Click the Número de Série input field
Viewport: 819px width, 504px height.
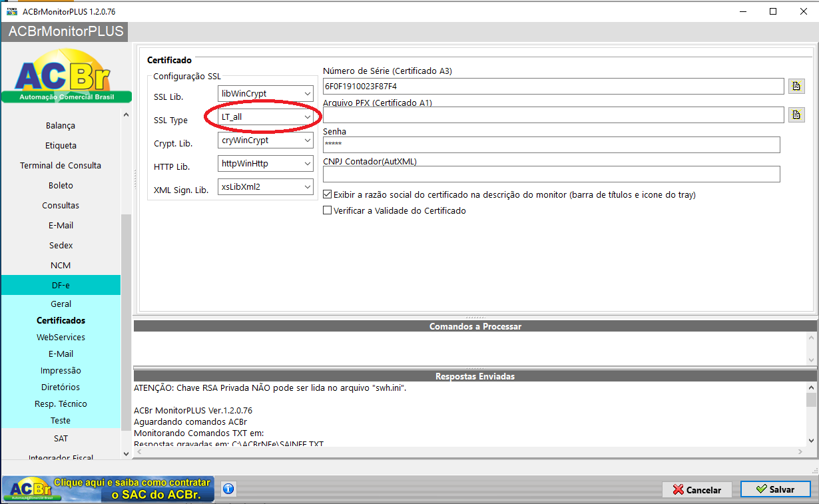553,86
